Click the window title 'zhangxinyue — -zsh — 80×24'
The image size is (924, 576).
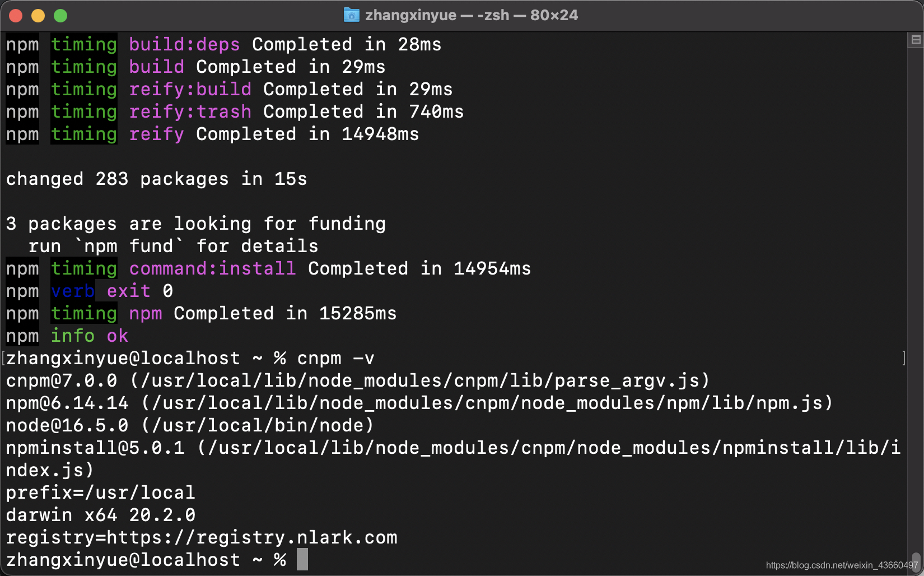click(x=472, y=15)
